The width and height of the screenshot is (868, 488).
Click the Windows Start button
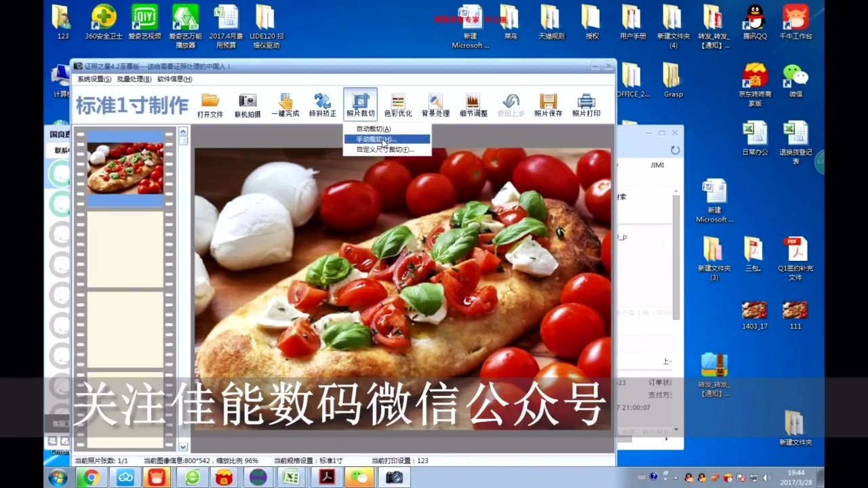coord(58,477)
